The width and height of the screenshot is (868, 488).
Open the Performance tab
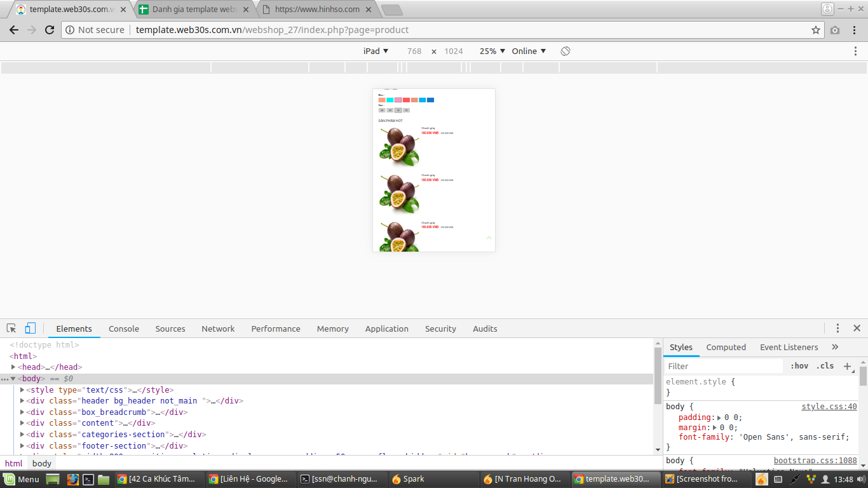click(276, 329)
